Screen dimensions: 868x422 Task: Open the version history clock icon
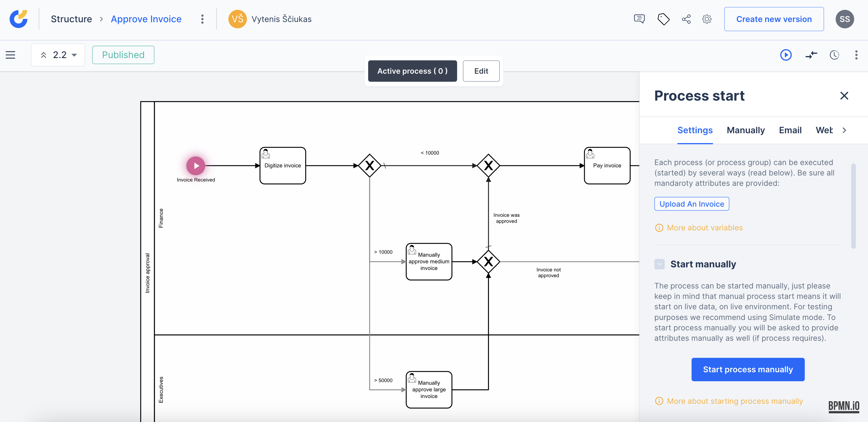pos(834,55)
